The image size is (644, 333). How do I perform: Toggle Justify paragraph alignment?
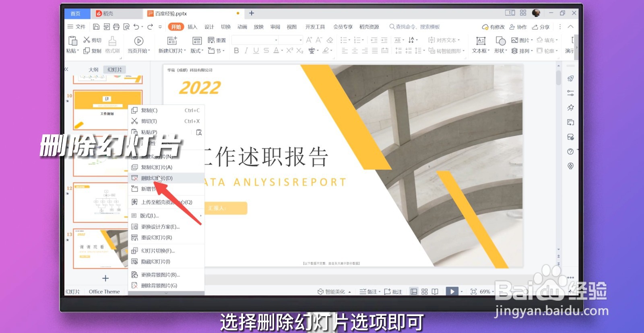[375, 51]
